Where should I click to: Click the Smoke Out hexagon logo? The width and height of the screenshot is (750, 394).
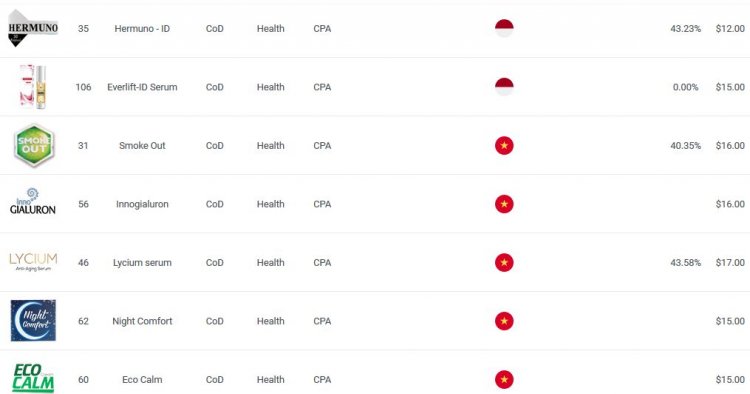pyautogui.click(x=33, y=145)
